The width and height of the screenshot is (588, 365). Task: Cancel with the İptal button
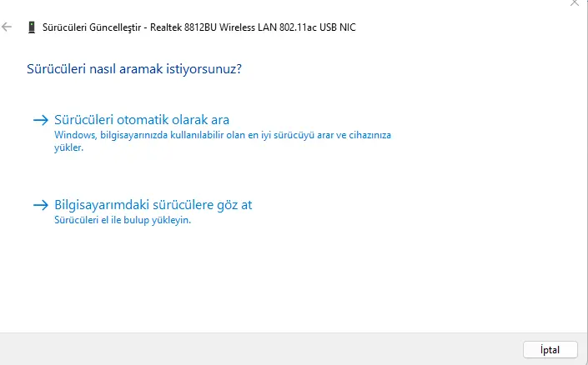550,350
